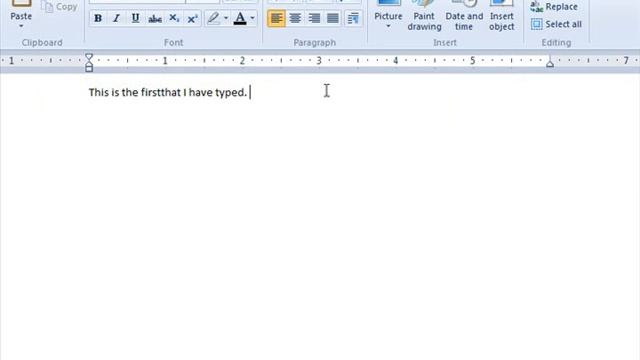This screenshot has height=360, width=640.
Task: Apply font color with the A icon
Action: [240, 18]
